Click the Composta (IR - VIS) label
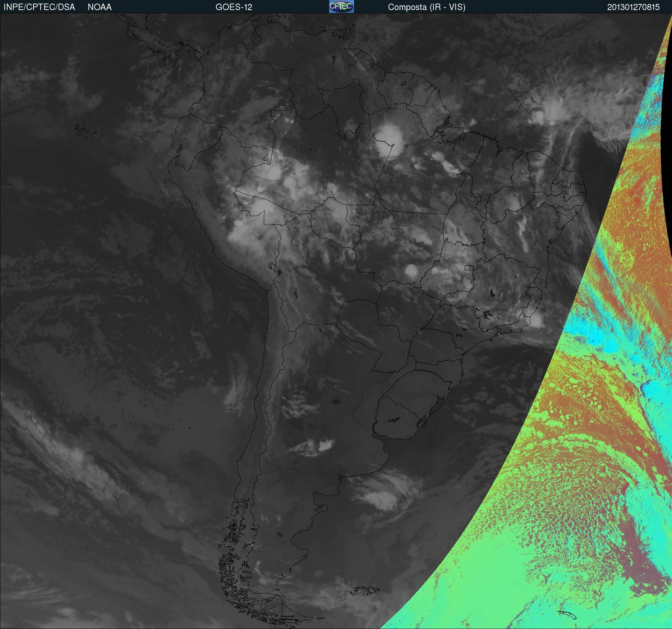Image resolution: width=672 pixels, height=629 pixels. coord(427,7)
